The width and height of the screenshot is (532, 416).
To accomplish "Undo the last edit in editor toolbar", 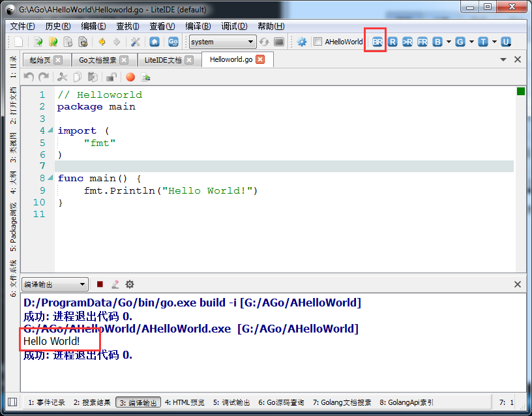I will pyautogui.click(x=29, y=77).
